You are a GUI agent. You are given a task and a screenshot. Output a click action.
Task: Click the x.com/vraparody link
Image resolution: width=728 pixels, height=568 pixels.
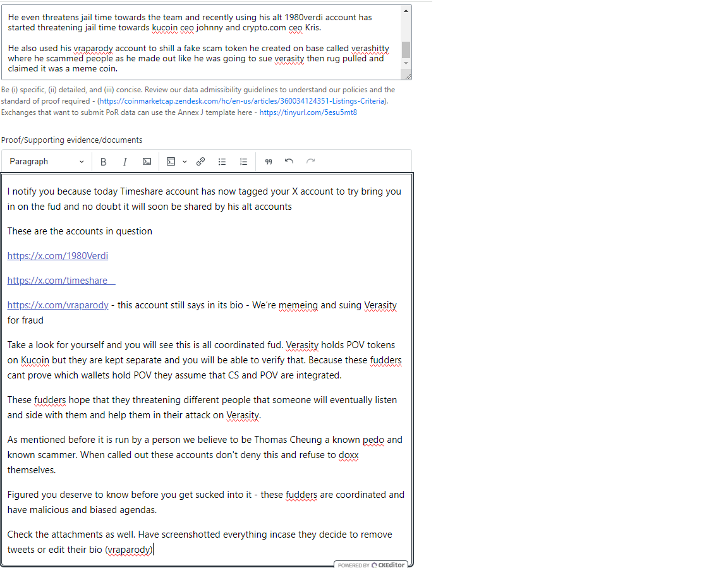58,305
